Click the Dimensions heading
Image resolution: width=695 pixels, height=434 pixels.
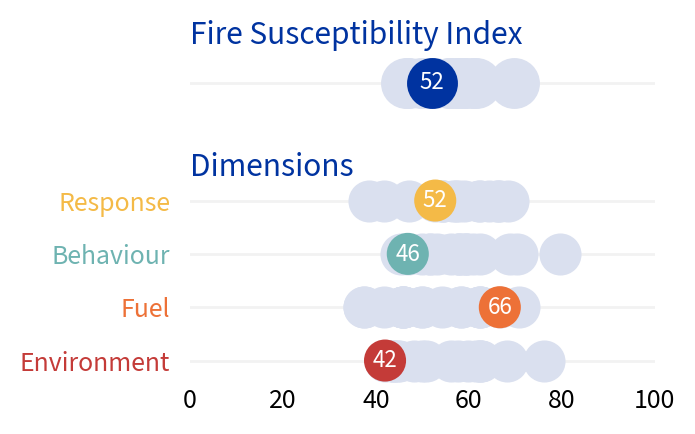(x=271, y=165)
